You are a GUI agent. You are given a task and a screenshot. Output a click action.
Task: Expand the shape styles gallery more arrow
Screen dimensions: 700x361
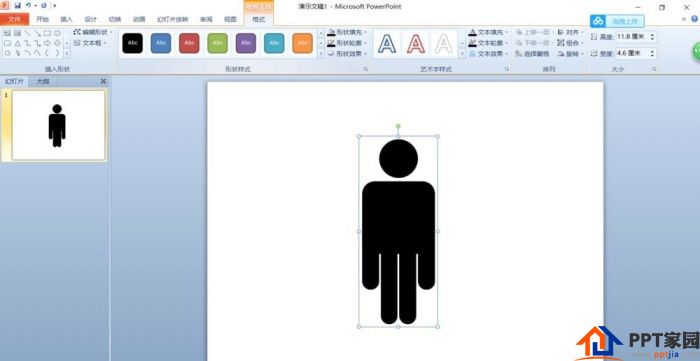coord(321,54)
